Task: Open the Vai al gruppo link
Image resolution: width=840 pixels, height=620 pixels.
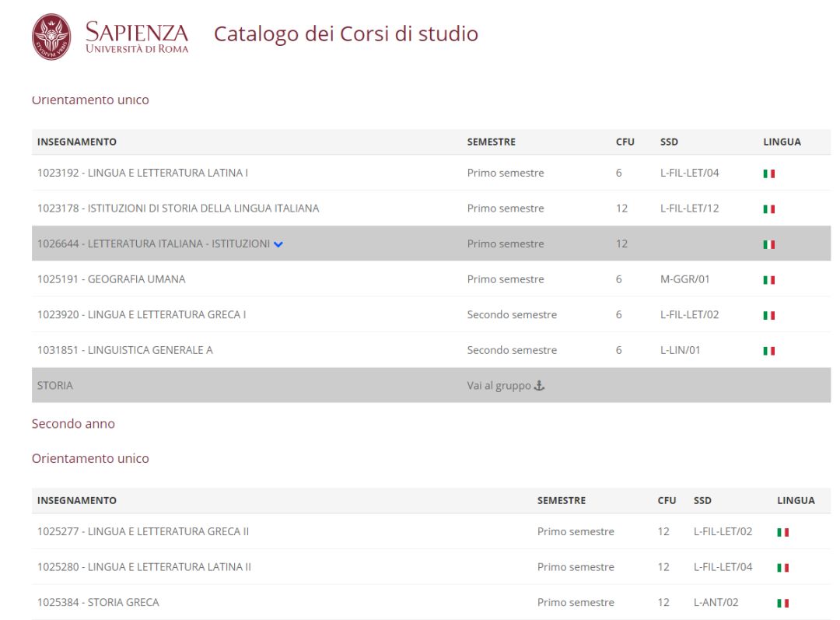Action: click(499, 385)
